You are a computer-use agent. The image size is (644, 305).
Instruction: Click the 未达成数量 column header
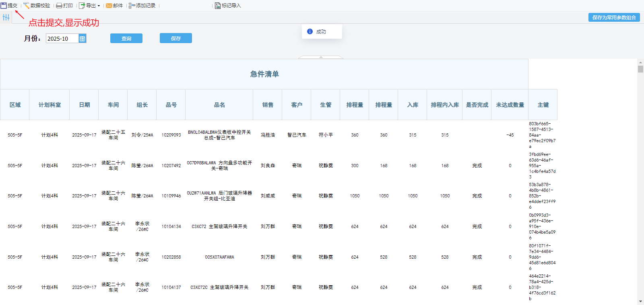click(x=510, y=105)
